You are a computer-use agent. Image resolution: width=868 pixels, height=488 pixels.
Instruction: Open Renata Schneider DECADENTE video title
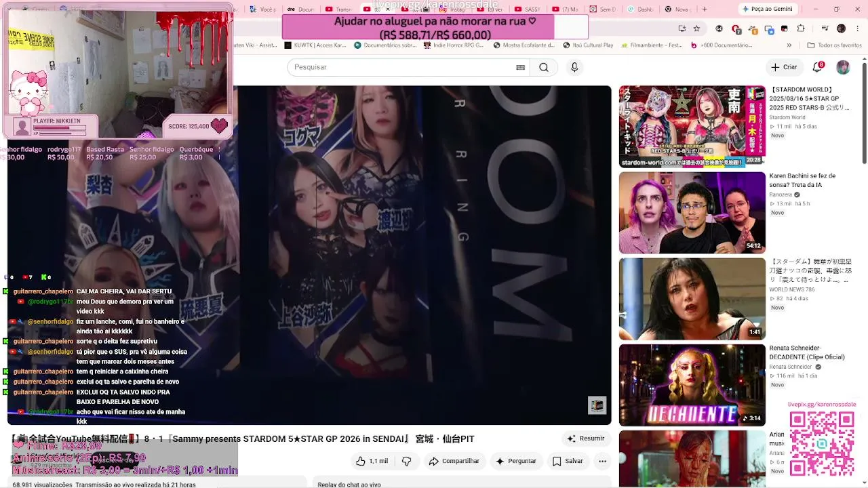point(807,352)
